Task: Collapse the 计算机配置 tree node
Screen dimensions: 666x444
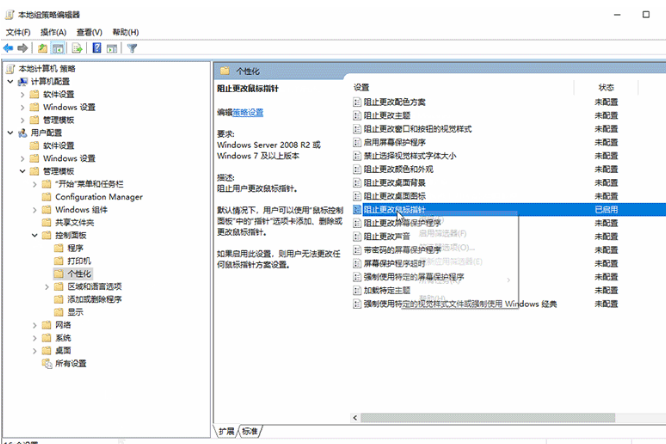Action: 10,82
